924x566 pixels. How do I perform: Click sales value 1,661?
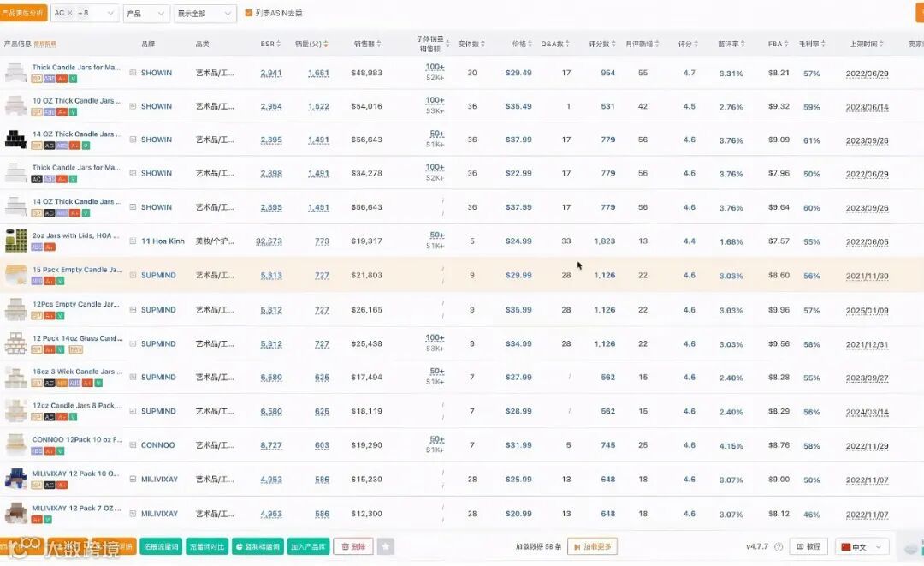point(318,73)
